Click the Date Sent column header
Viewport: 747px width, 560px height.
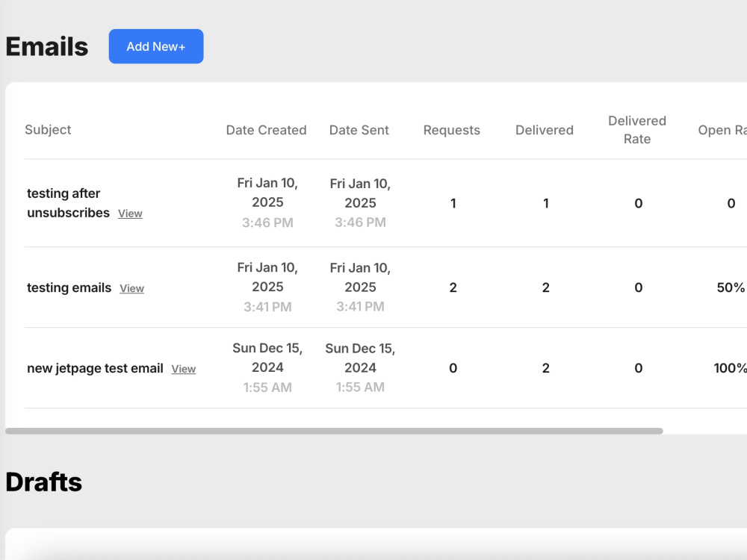pyautogui.click(x=359, y=130)
